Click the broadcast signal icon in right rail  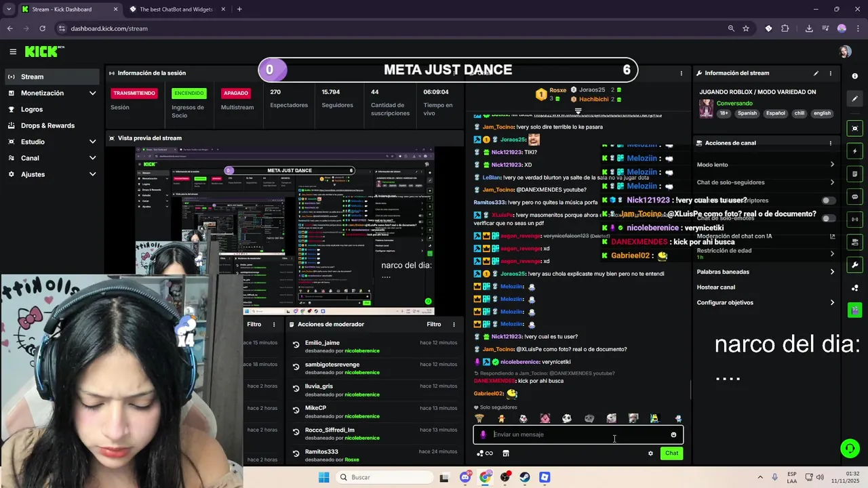855,220
